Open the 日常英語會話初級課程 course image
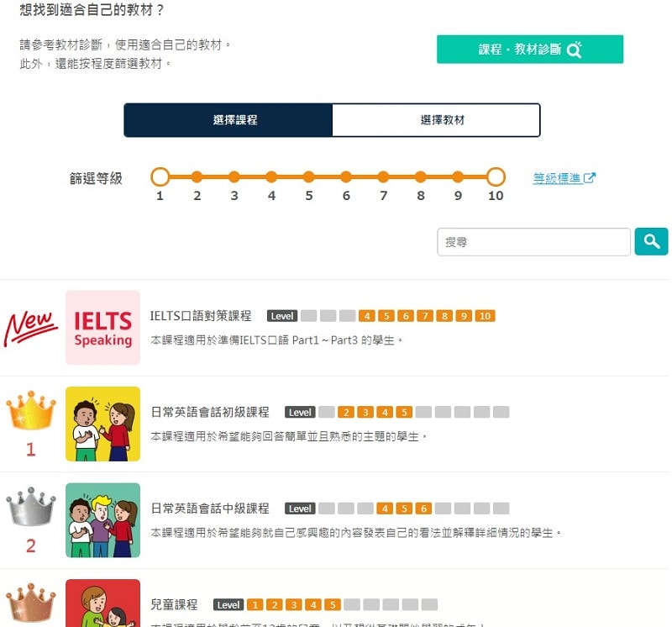The width and height of the screenshot is (672, 627). pos(102,424)
